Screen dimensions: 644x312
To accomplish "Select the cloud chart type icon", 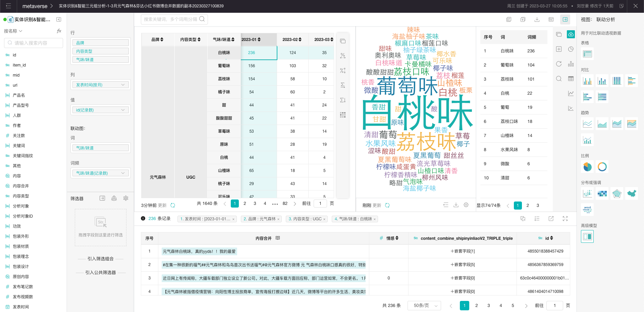I will [571, 34].
